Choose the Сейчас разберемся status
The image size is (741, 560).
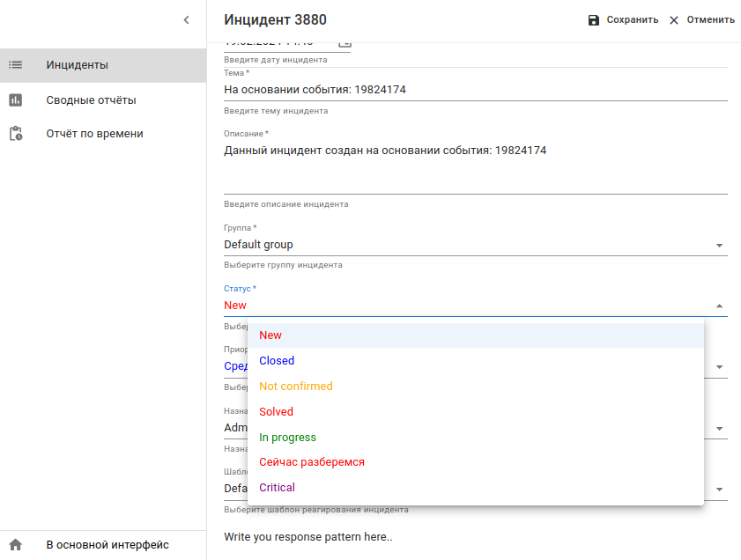click(312, 462)
